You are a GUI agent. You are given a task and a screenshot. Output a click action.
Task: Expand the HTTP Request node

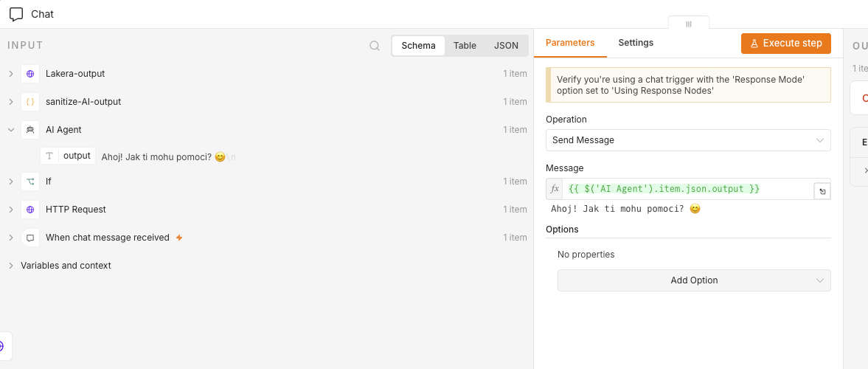tap(10, 210)
